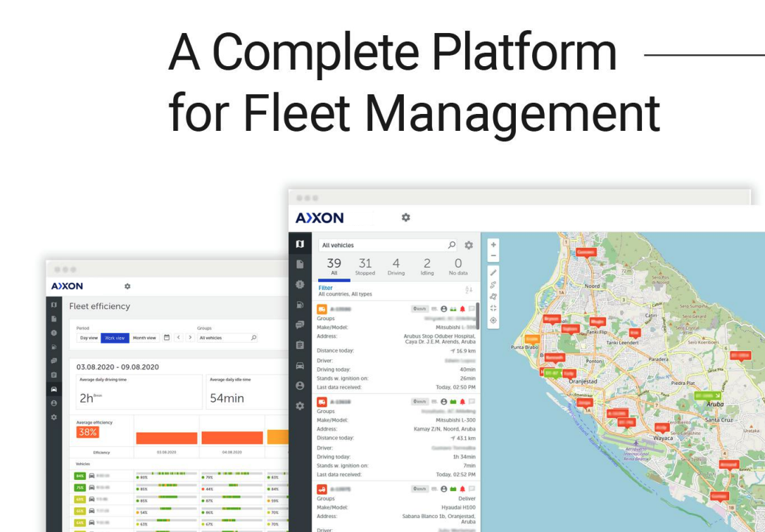Viewport: 765px width, 532px height.
Task: Click orange truck icon of first vehicle
Action: coord(322,309)
